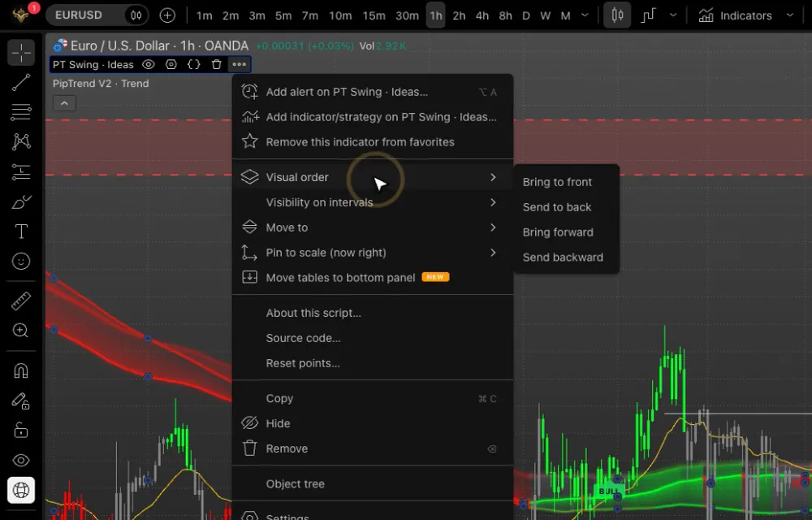Toggle magnet mode
Screen dimensions: 812x520
[21, 370]
